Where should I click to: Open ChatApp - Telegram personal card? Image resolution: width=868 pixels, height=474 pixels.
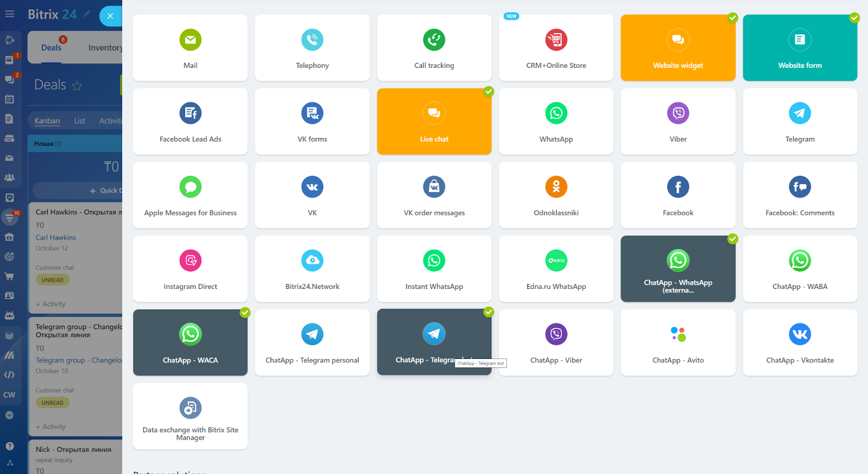[312, 343]
